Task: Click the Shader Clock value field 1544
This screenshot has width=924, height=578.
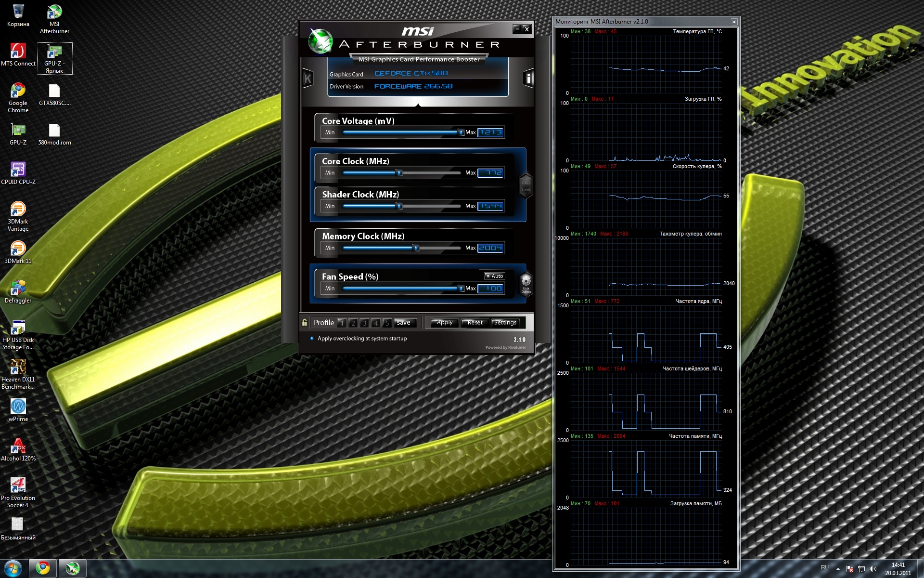Action: (490, 206)
